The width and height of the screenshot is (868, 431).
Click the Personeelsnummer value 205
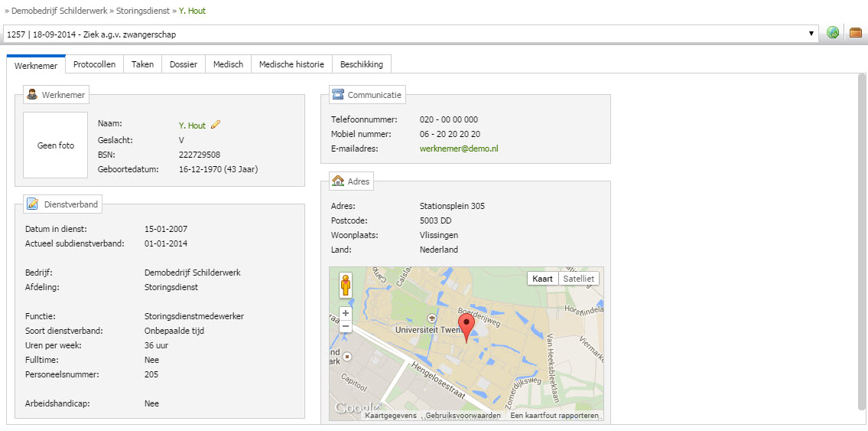pos(151,374)
